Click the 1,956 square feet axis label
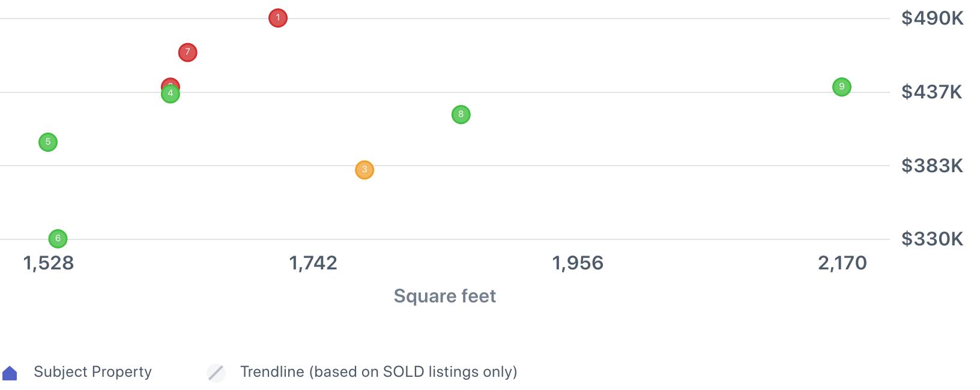Viewport: 980px width, 390px height. [x=578, y=263]
